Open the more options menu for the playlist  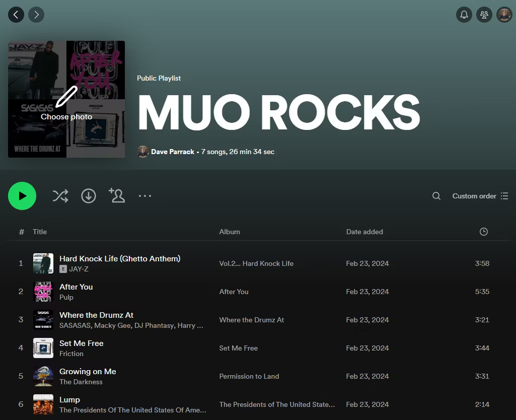click(x=145, y=195)
